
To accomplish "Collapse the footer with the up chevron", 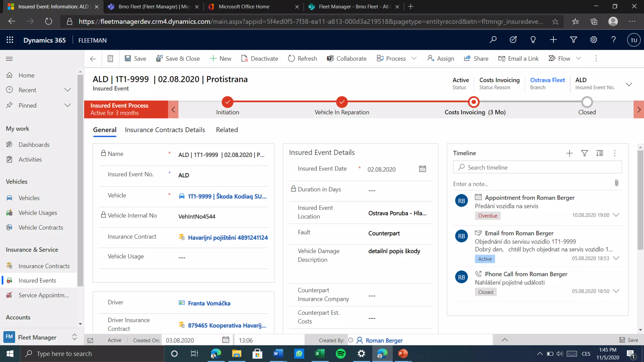I will click(505, 340).
